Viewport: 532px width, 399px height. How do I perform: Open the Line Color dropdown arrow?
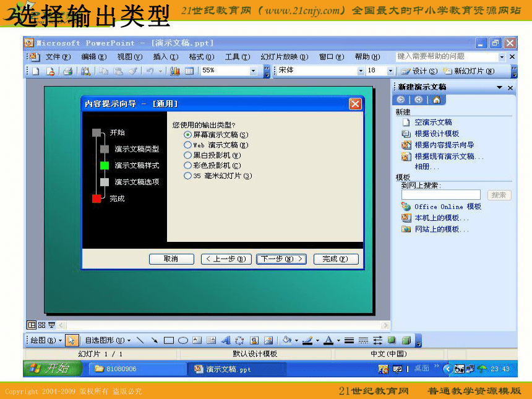click(x=317, y=340)
